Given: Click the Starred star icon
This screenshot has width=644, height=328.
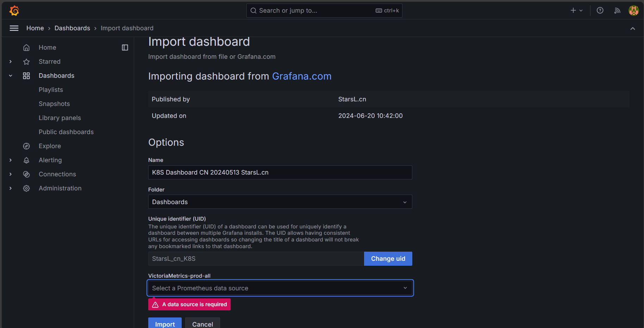Looking at the screenshot, I should coord(26,62).
